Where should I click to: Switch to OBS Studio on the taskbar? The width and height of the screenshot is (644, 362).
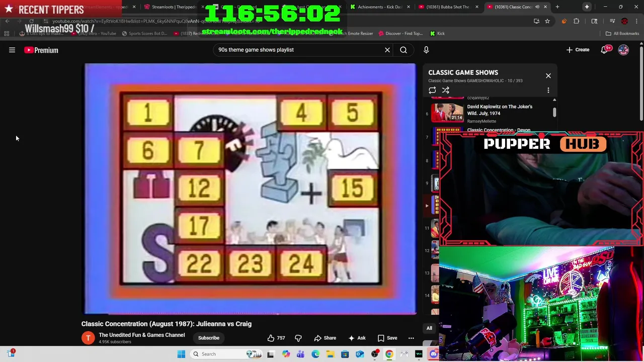coord(375,354)
